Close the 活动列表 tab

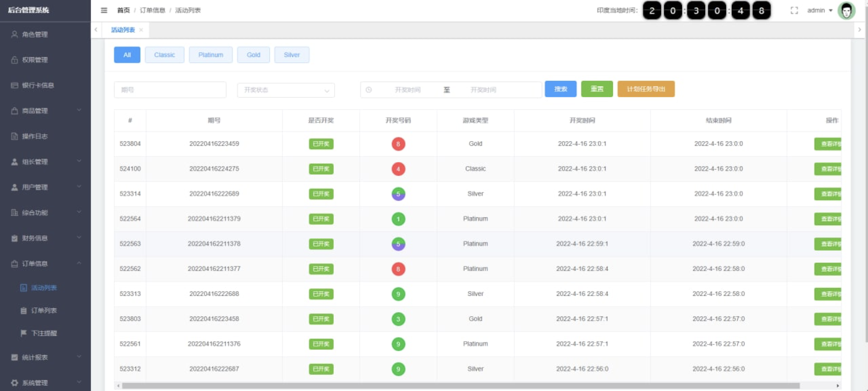coord(141,30)
